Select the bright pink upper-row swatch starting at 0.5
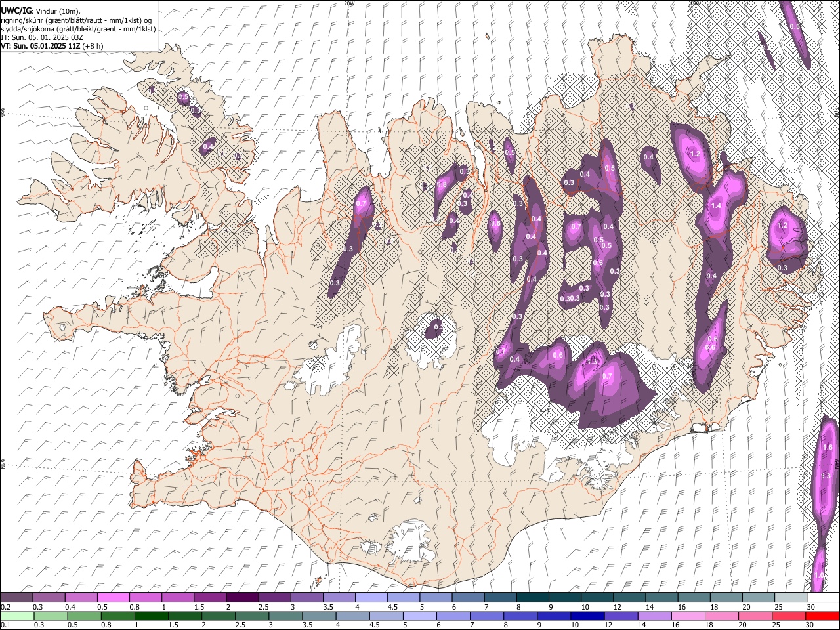Image resolution: width=840 pixels, height=630 pixels. [x=113, y=598]
